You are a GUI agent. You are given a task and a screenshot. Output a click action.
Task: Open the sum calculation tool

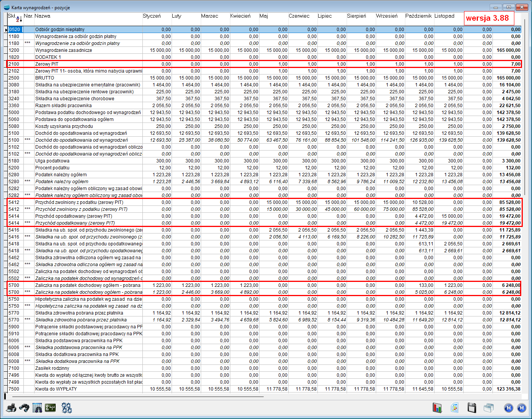click(x=50, y=407)
